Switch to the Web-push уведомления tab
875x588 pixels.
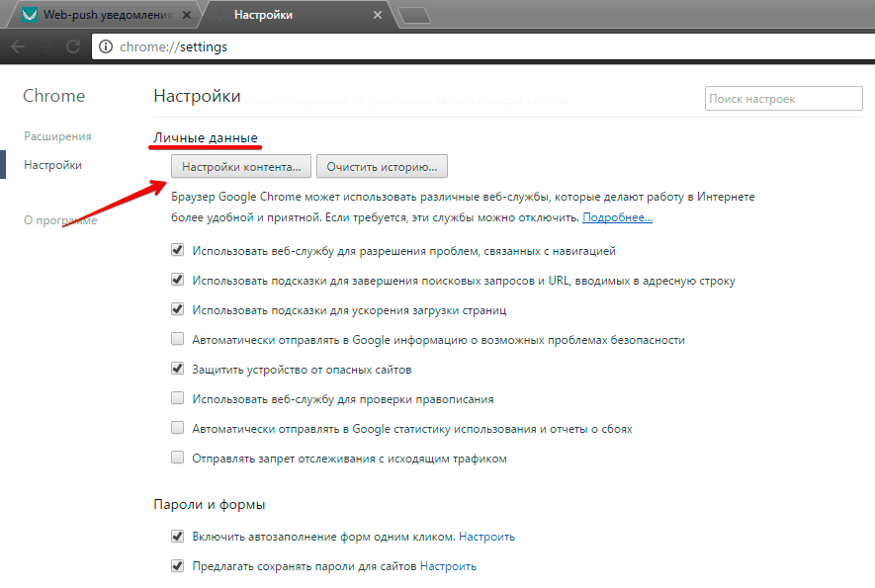click(103, 15)
